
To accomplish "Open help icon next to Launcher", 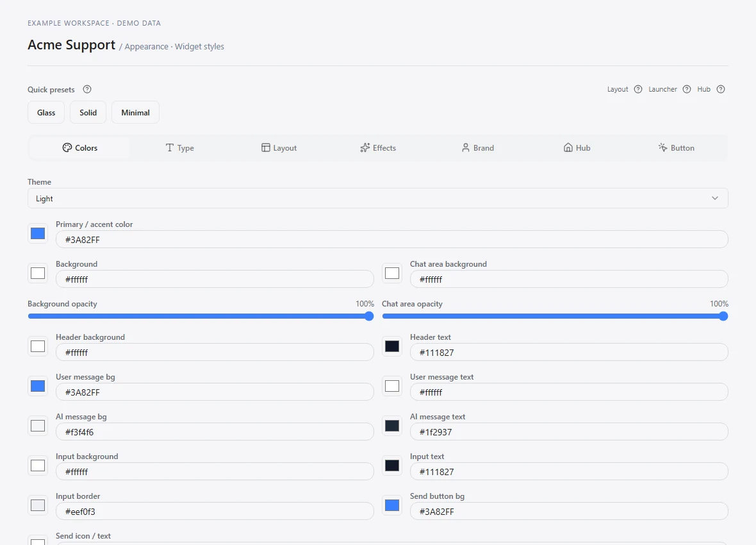I will pyautogui.click(x=687, y=89).
